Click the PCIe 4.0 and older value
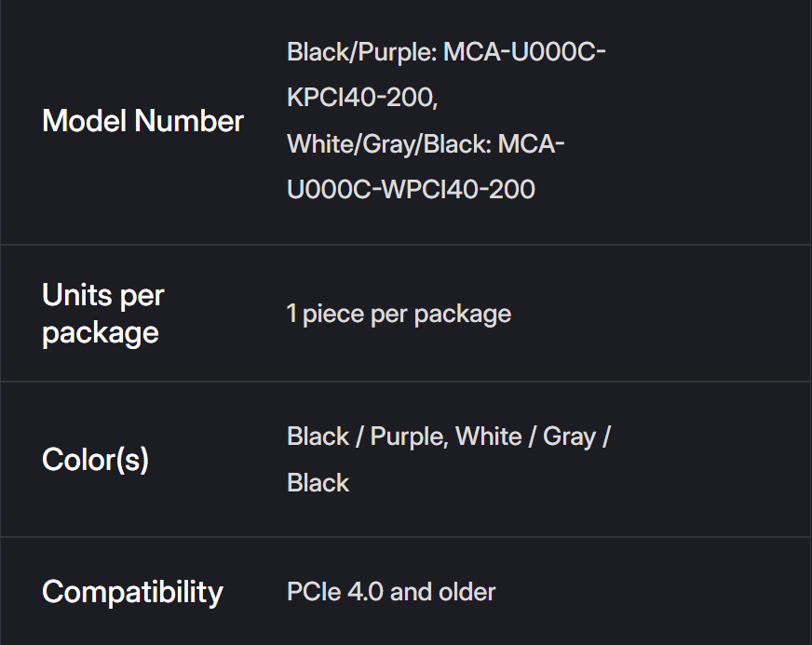This screenshot has width=812, height=645. (391, 592)
